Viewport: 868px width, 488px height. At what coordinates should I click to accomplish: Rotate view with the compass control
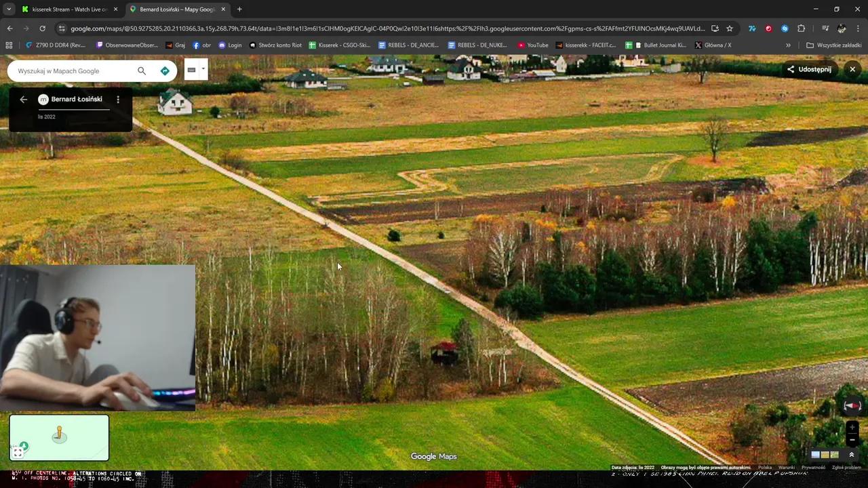(852, 406)
